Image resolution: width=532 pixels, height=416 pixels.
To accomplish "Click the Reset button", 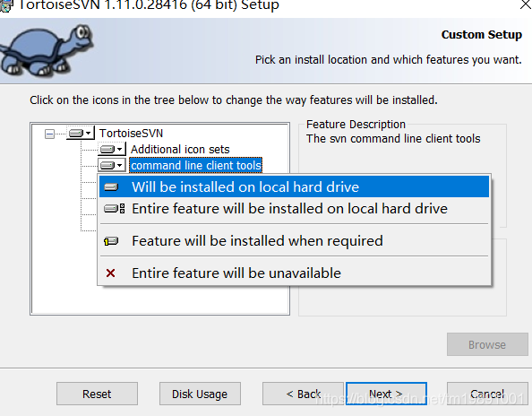I will (97, 394).
